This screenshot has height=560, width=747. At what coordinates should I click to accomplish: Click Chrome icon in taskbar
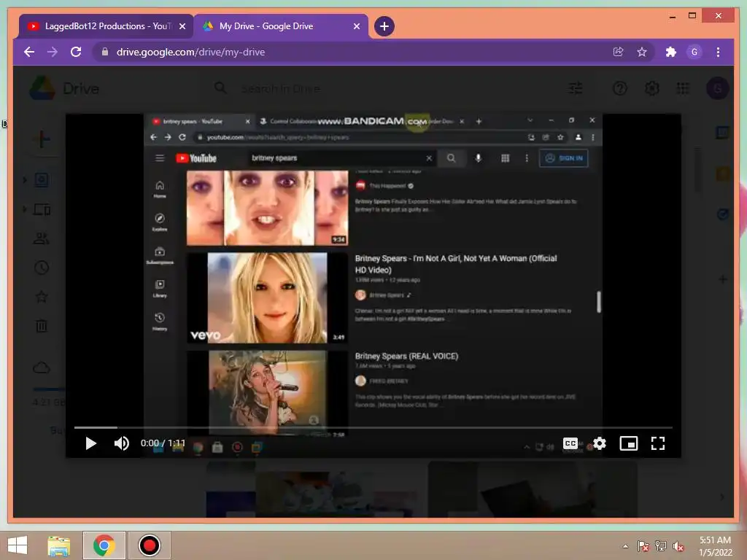[104, 545]
